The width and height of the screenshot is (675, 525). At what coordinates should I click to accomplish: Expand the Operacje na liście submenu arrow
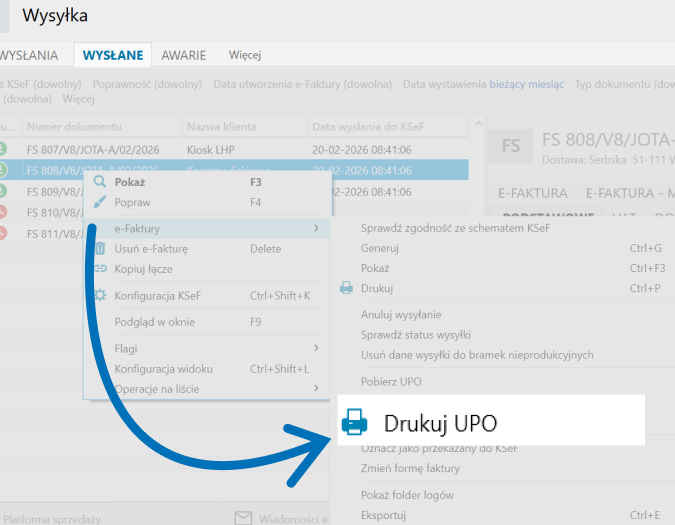point(316,388)
